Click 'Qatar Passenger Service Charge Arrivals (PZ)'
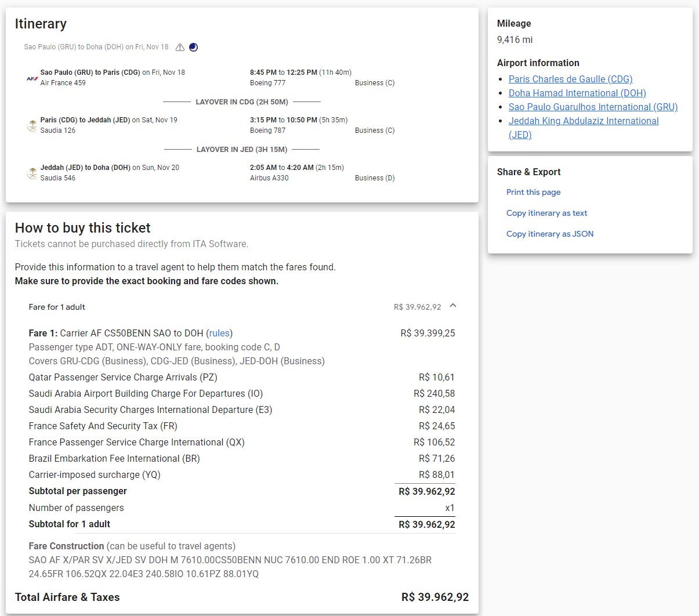The height and width of the screenshot is (616, 699). click(x=123, y=377)
